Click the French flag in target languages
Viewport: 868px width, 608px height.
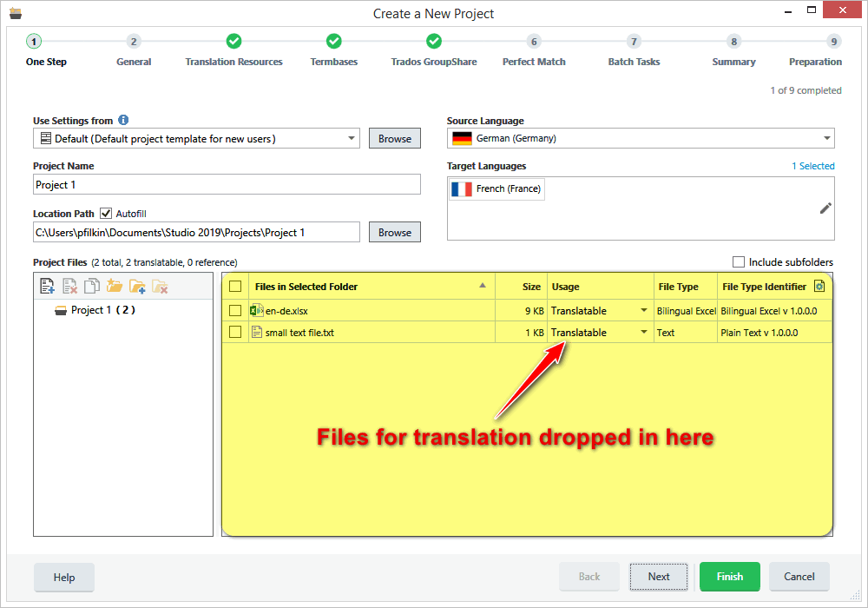pyautogui.click(x=461, y=188)
